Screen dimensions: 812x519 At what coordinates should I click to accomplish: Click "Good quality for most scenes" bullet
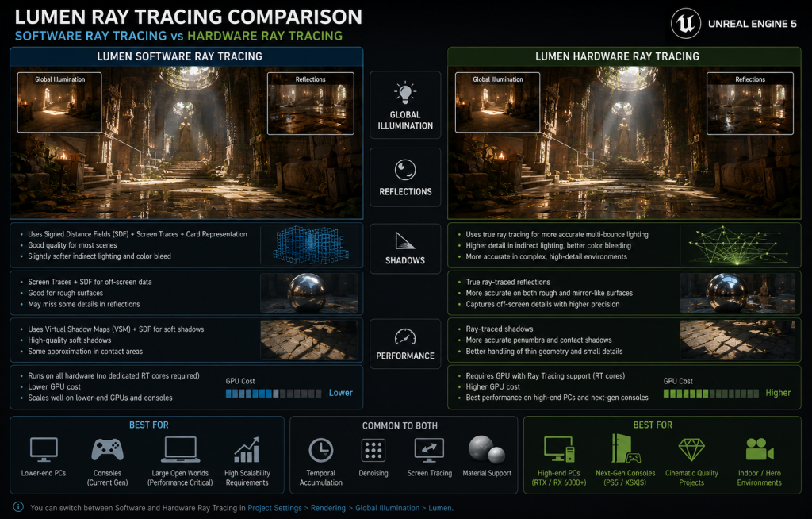click(x=72, y=245)
